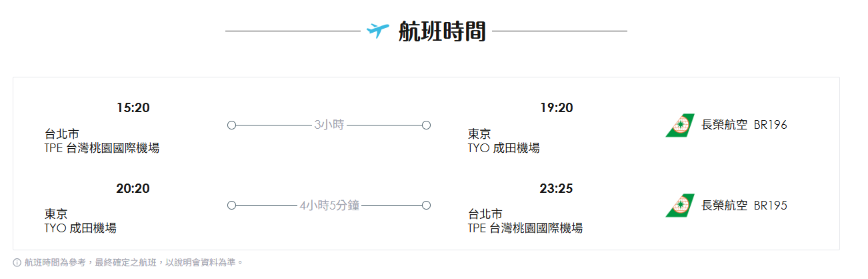Click the info icon before the flight disclaimer
This screenshot has height=279, width=868.
[17, 263]
